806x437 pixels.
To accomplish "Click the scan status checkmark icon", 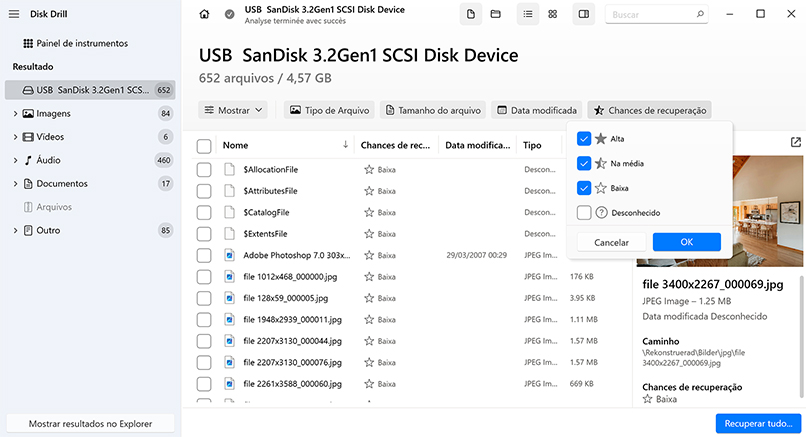I will (229, 14).
